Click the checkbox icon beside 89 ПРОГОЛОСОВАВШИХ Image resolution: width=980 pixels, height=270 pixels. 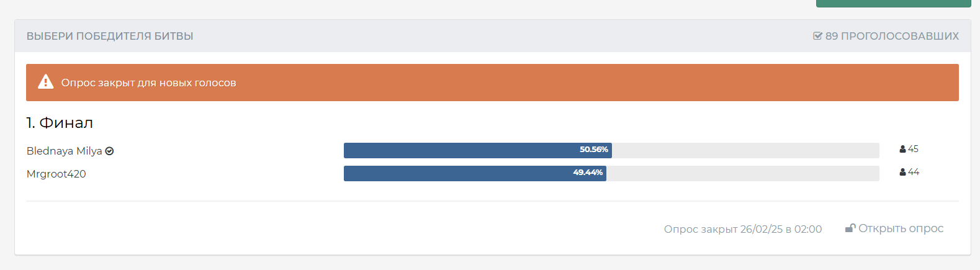point(817,36)
